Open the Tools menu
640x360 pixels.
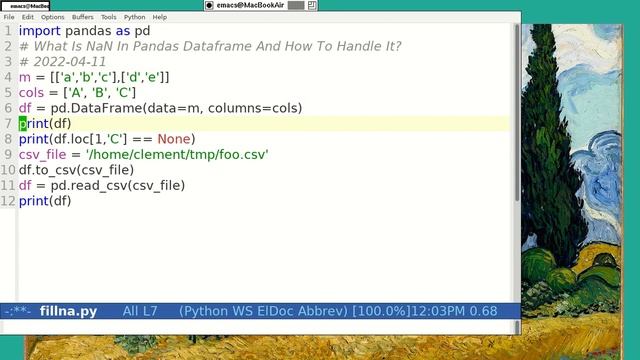tap(109, 17)
